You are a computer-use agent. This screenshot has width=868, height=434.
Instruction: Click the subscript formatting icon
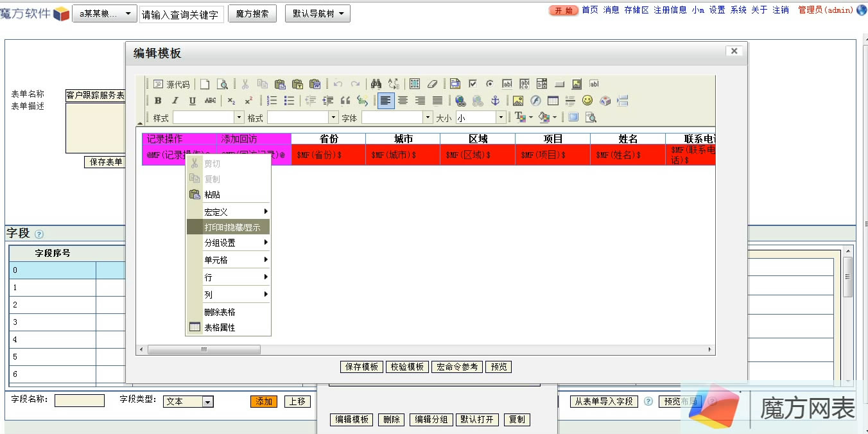coord(231,101)
